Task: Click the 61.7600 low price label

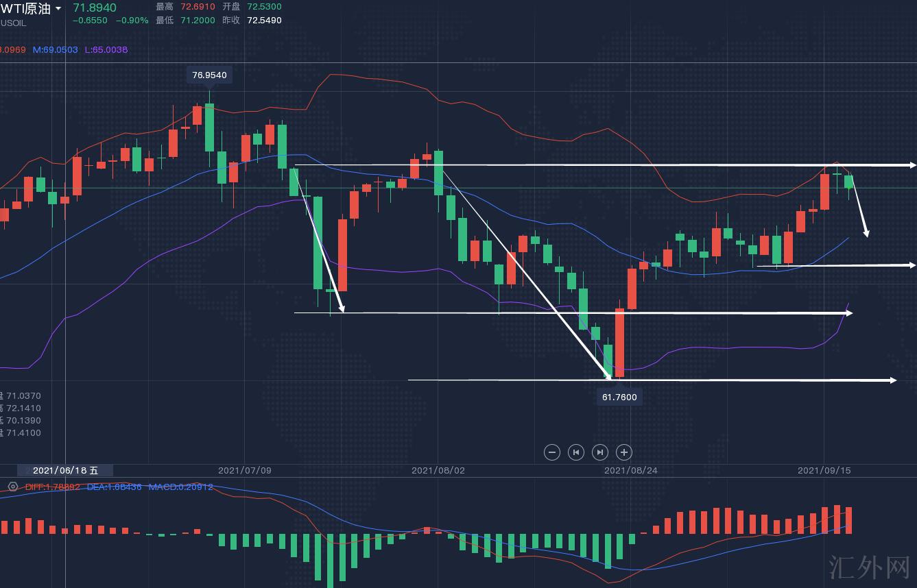Action: tap(619, 397)
